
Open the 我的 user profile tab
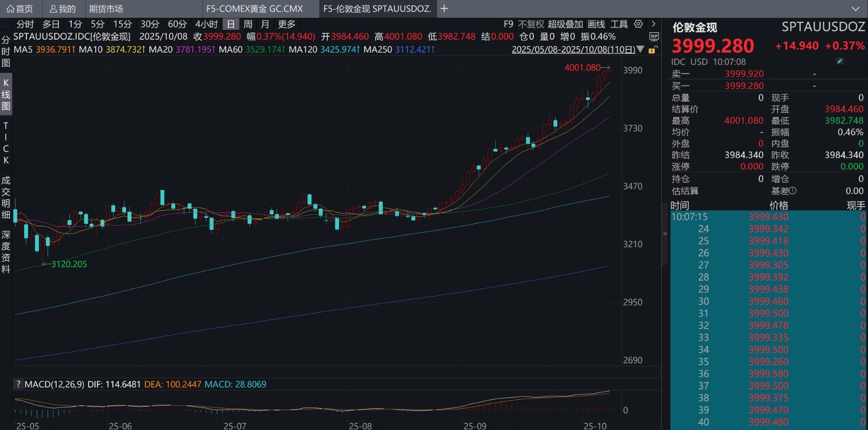click(62, 9)
